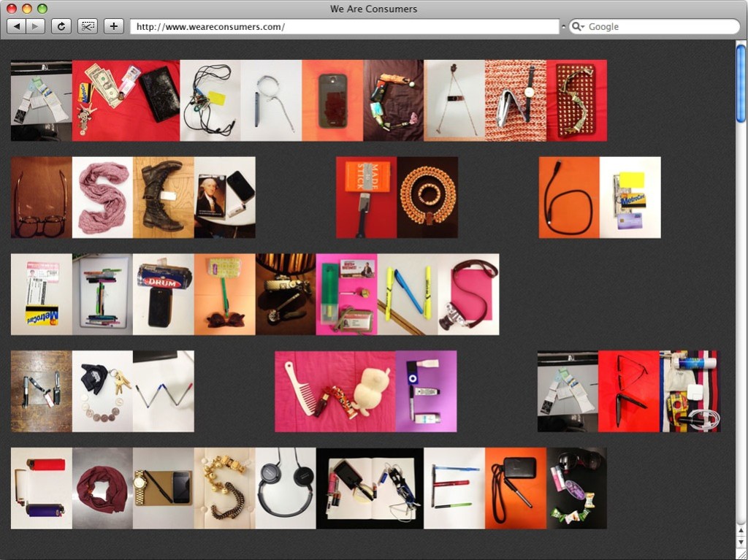Focus the address bar with weareconsumers.com URL

tap(343, 26)
